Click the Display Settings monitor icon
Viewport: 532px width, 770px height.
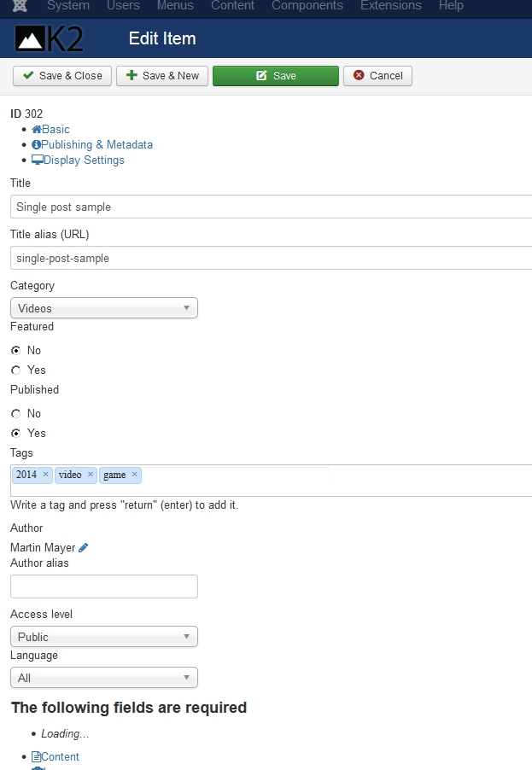coord(37,160)
